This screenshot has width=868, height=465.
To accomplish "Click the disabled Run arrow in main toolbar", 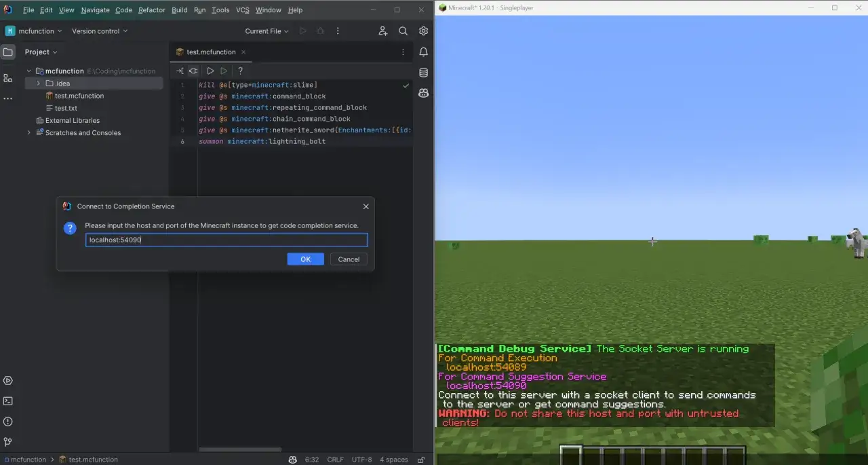I will [303, 31].
